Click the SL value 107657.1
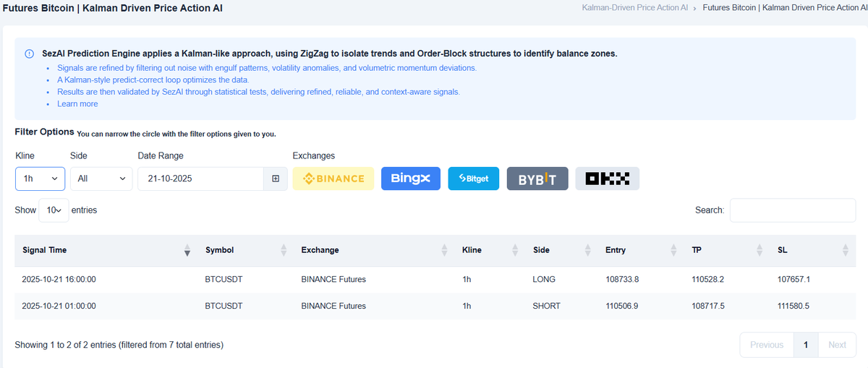The image size is (868, 368). tap(794, 279)
